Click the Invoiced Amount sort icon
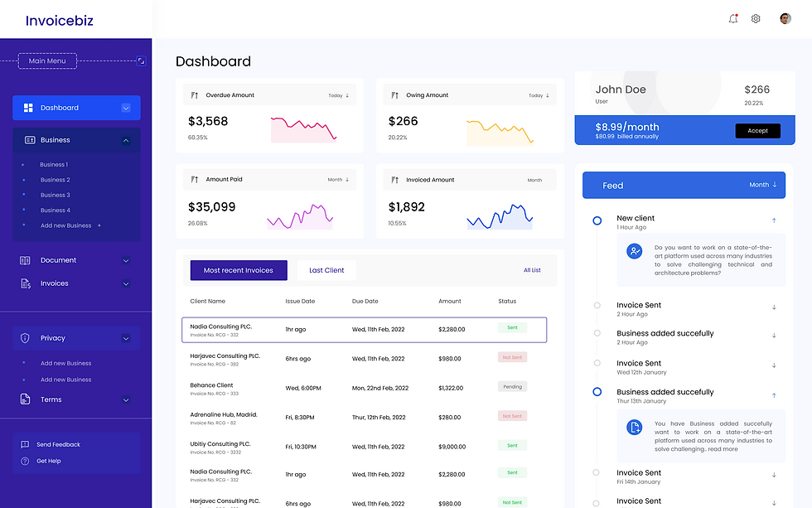The image size is (812, 508). 394,180
